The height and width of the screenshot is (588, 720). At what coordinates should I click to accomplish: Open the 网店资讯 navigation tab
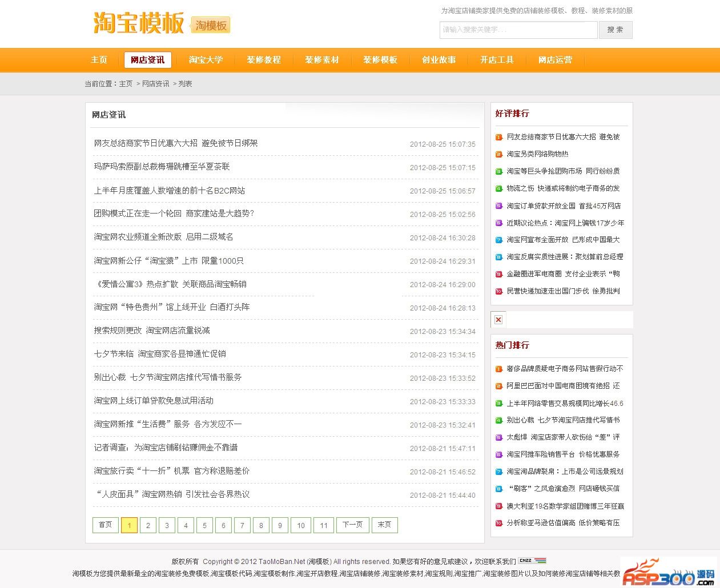click(x=147, y=60)
